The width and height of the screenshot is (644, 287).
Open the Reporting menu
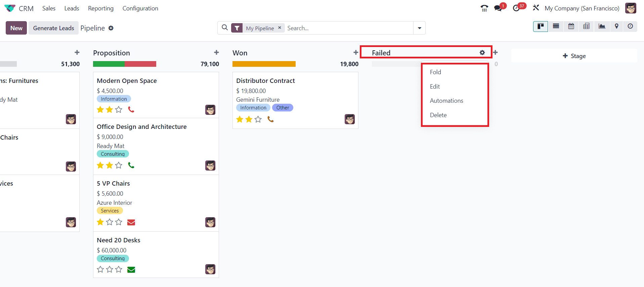click(101, 8)
